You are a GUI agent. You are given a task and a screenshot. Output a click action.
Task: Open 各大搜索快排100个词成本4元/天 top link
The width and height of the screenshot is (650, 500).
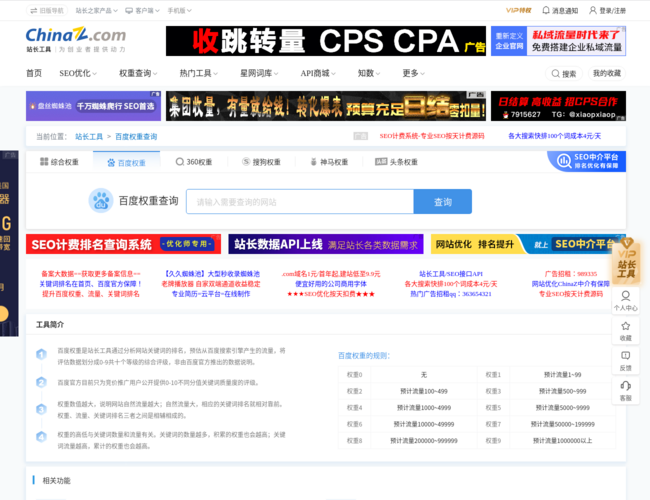[x=554, y=136]
